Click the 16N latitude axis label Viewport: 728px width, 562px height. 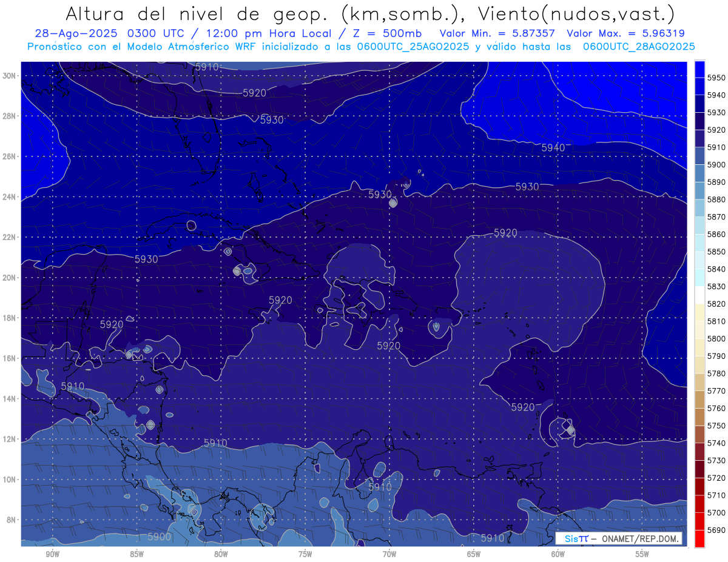(9, 358)
